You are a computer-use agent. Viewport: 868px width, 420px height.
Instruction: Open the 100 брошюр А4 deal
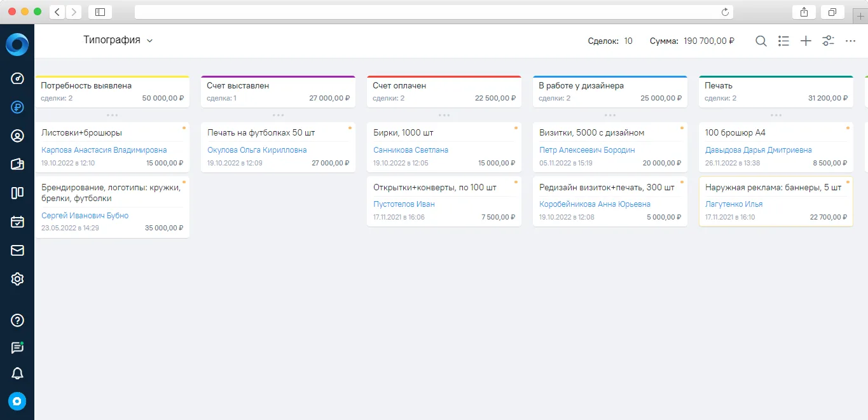776,147
